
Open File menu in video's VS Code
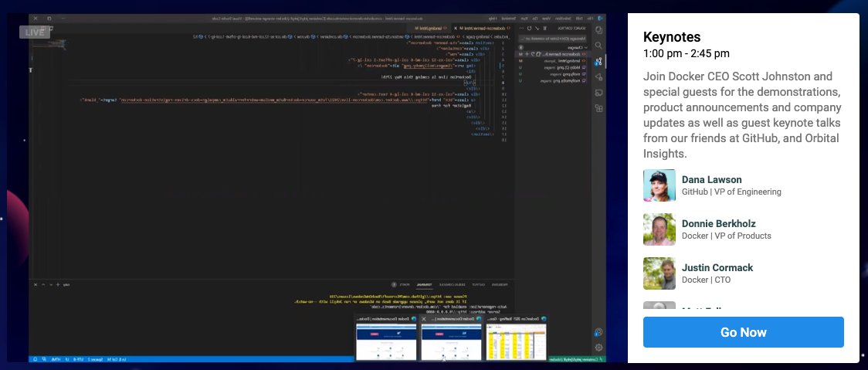[590, 19]
